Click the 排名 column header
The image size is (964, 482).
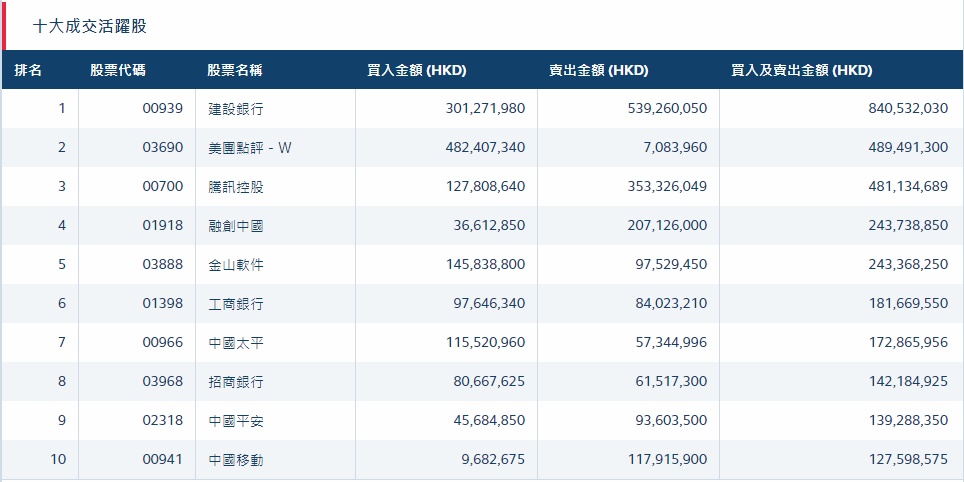[28, 70]
